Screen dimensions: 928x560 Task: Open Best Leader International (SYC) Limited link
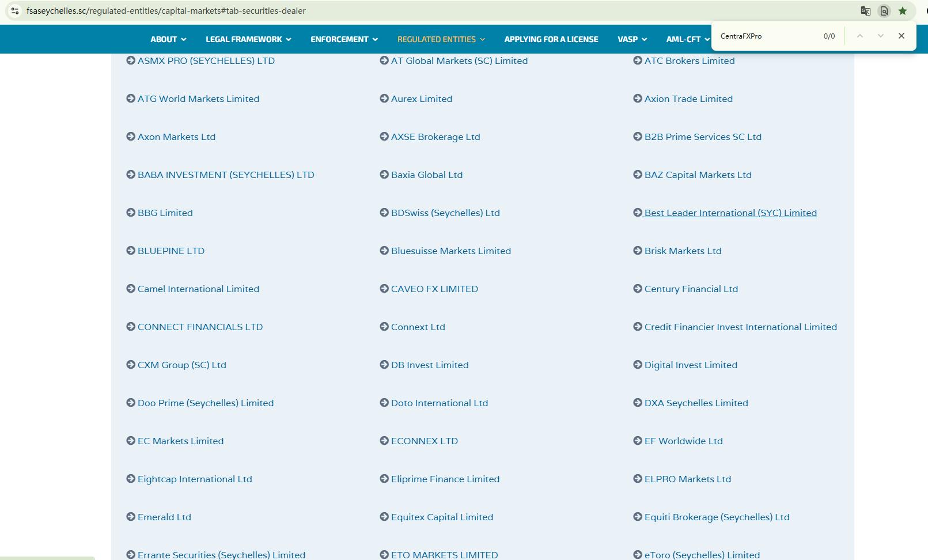[x=730, y=213]
